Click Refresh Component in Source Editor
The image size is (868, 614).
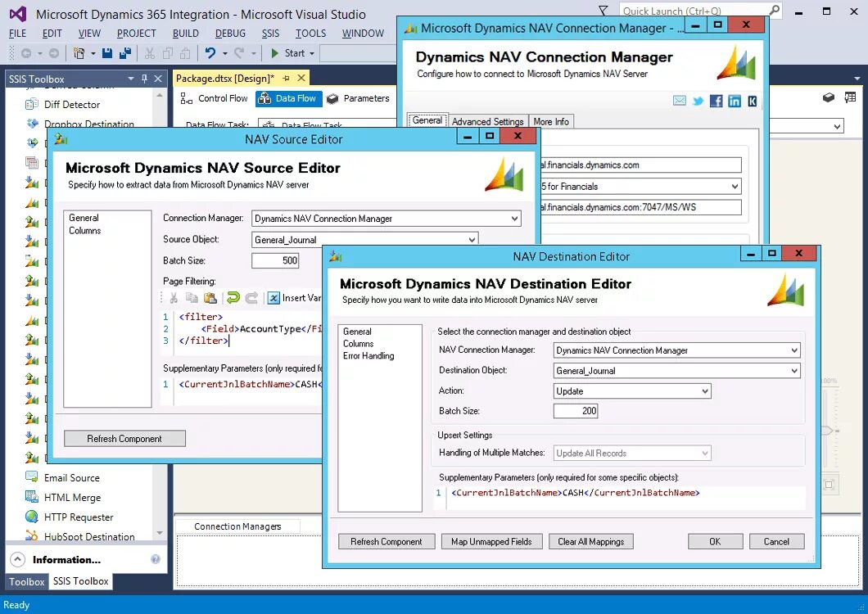pos(124,439)
